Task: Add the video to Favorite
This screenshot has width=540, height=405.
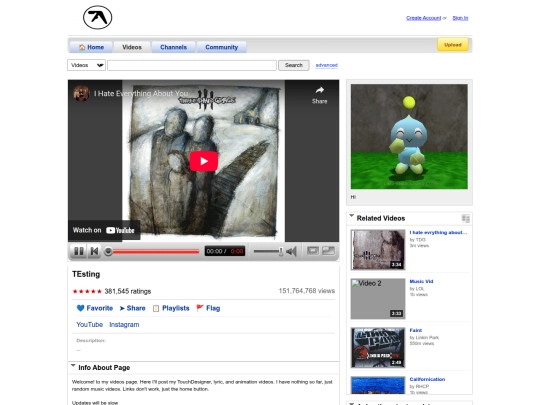Action: tap(95, 308)
